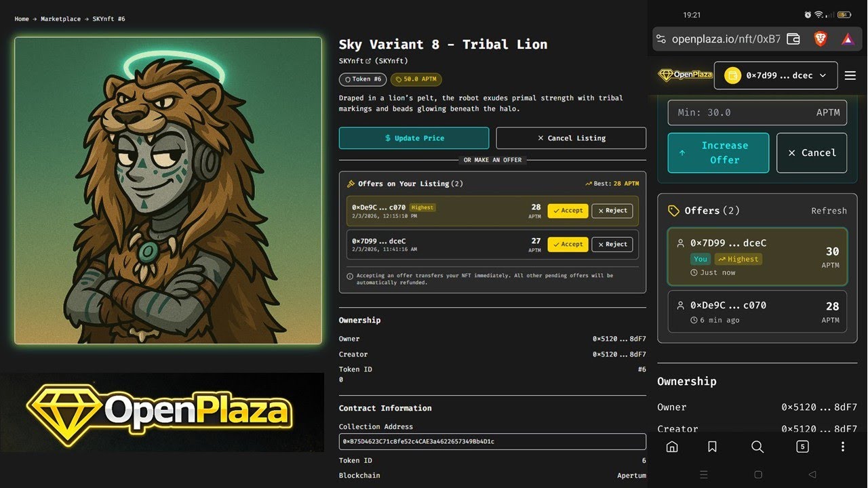Select the mobile 0x7D99...dceC offer card at 30 APTM
Viewport: 868px width, 488px height.
pos(757,256)
